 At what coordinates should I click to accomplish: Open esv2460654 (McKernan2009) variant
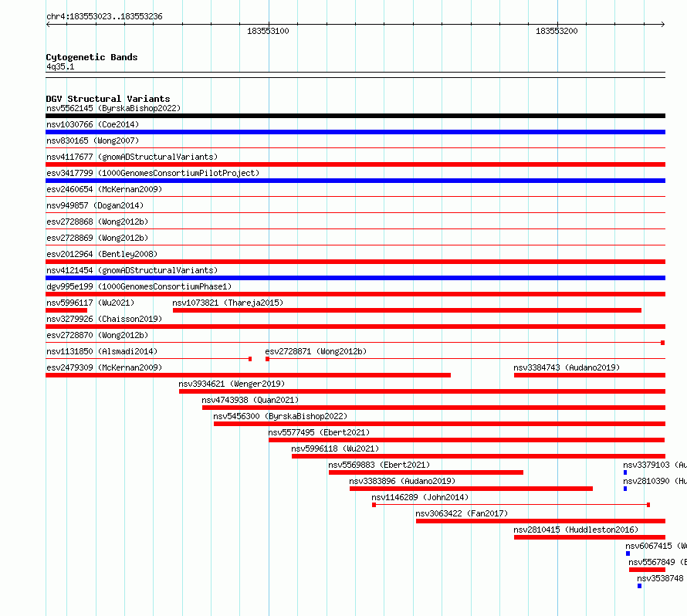(x=104, y=189)
